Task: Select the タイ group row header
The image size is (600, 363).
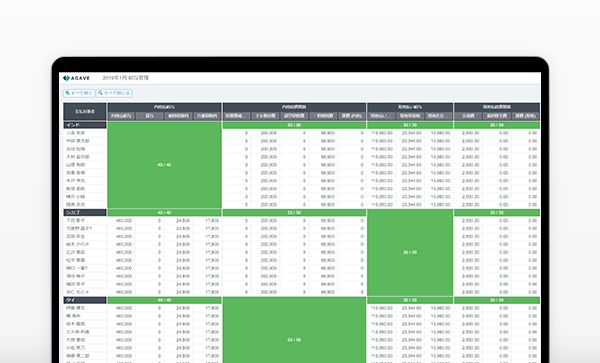Action: point(85,300)
